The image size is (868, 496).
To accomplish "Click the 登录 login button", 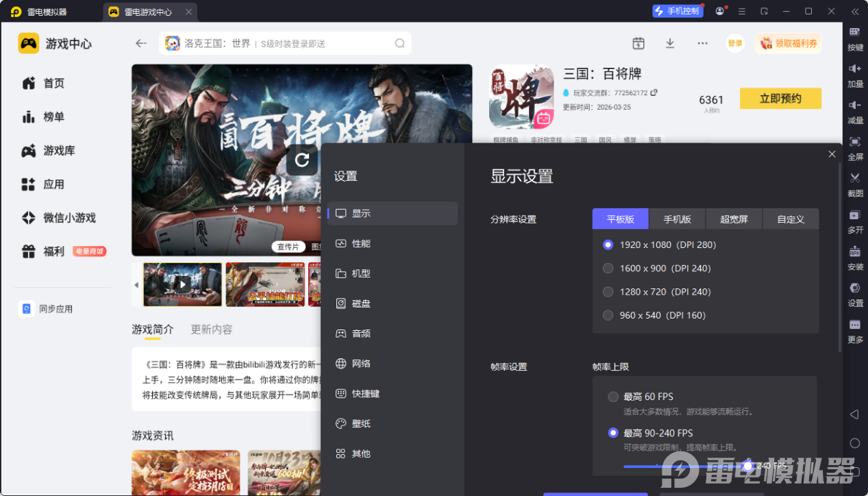I will click(735, 43).
